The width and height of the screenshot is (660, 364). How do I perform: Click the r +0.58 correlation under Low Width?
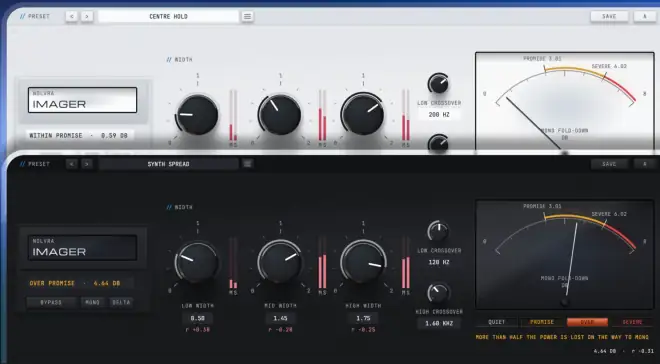(197, 329)
